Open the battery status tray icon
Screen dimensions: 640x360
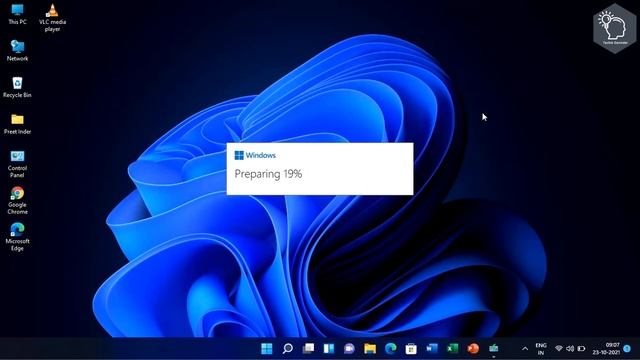click(x=581, y=349)
